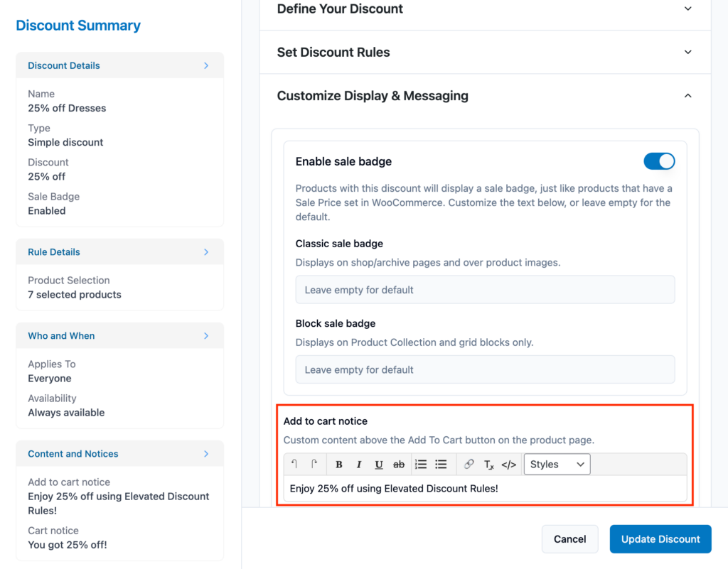Viewport: 728px width, 569px height.
Task: Click the 'You got 25% off!' cart notice
Action: (68, 545)
